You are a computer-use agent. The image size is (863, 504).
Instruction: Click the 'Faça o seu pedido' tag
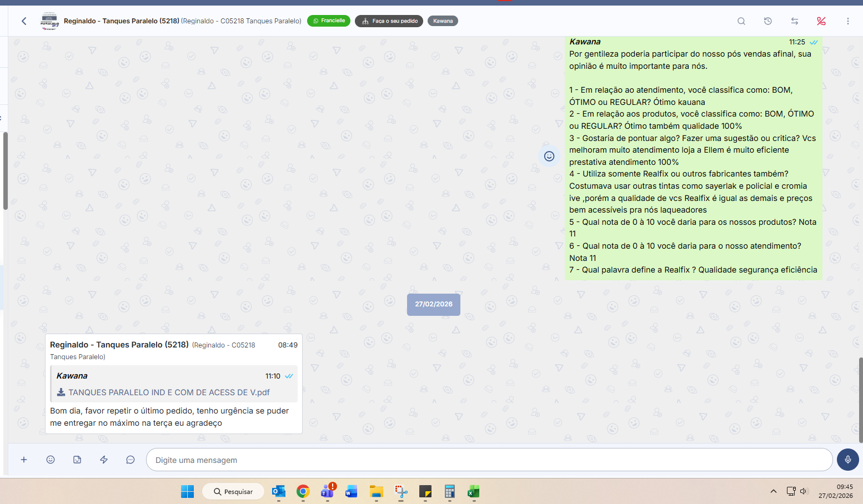pos(389,21)
